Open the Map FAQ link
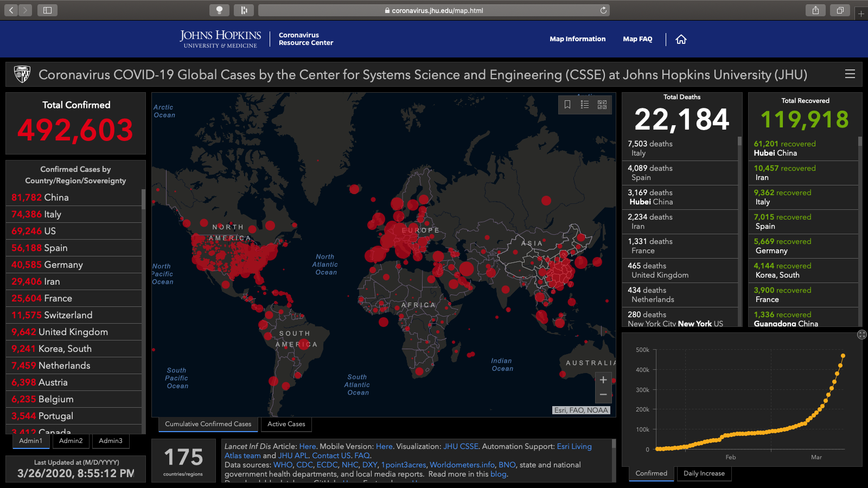868x488 pixels. coord(637,39)
